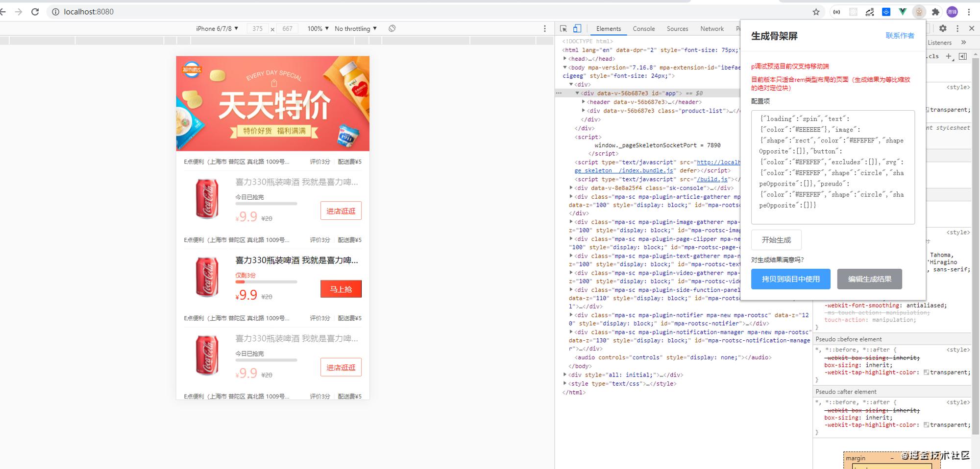This screenshot has height=469, width=980.
Task: Open the Extensions puzzle-piece menu
Action: click(935, 12)
